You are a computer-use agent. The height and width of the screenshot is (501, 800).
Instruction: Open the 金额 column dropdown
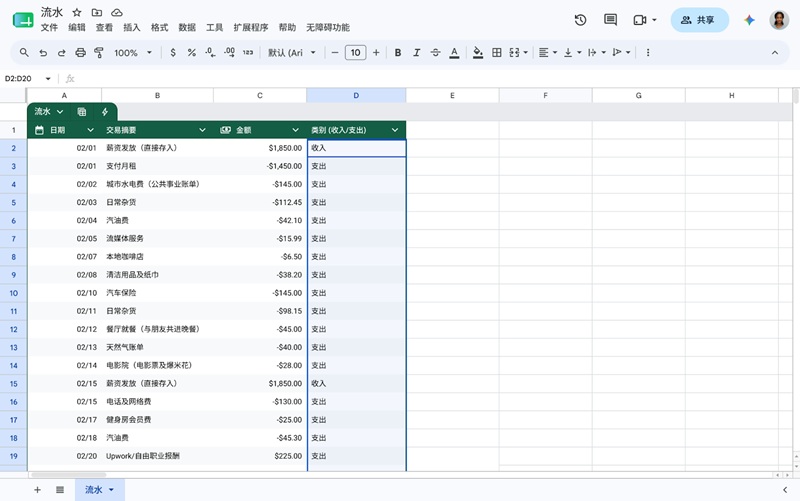click(295, 130)
